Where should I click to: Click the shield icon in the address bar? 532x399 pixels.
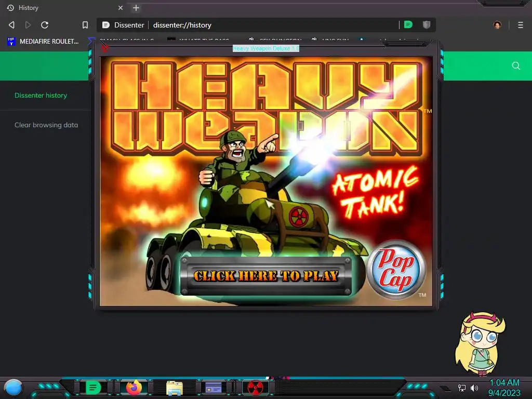coord(427,25)
